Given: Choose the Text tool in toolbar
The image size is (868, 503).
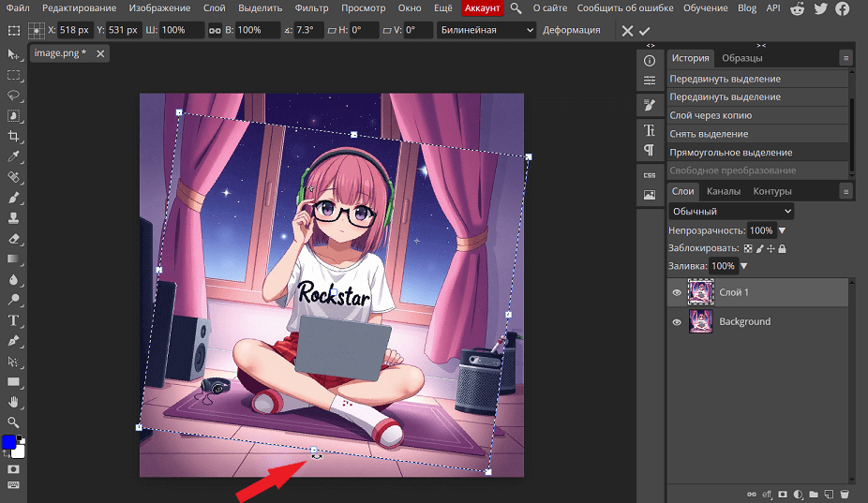Looking at the screenshot, I should (x=14, y=320).
